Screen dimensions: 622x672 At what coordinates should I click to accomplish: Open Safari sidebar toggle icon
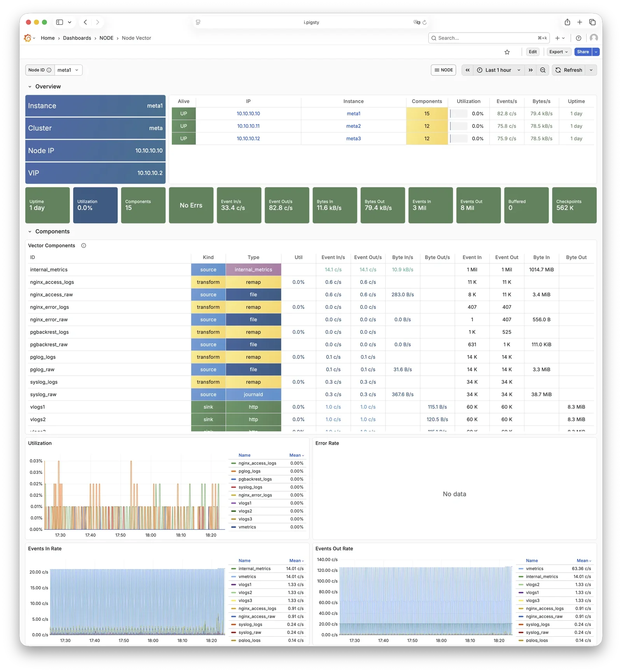[59, 22]
